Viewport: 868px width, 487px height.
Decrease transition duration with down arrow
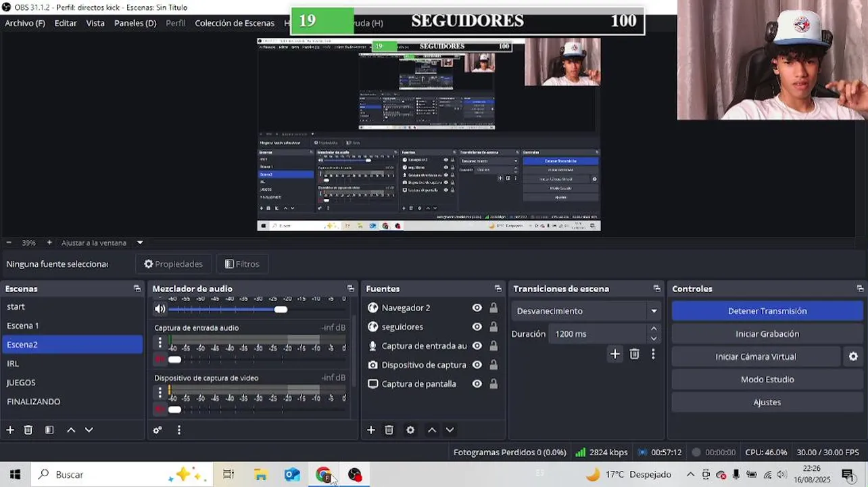click(x=654, y=338)
